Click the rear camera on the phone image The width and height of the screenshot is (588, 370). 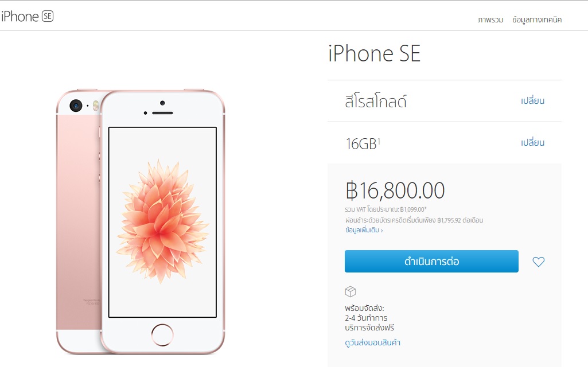pos(76,106)
